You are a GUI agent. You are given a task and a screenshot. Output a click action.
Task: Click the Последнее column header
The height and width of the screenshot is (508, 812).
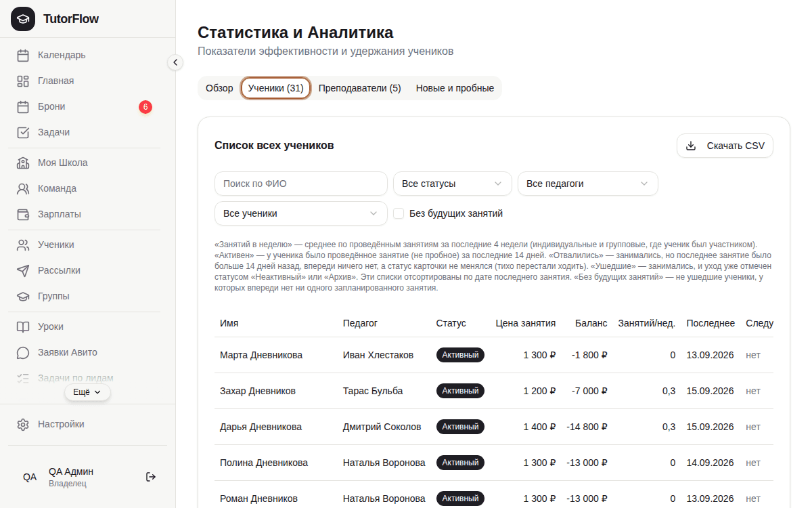[x=710, y=323]
